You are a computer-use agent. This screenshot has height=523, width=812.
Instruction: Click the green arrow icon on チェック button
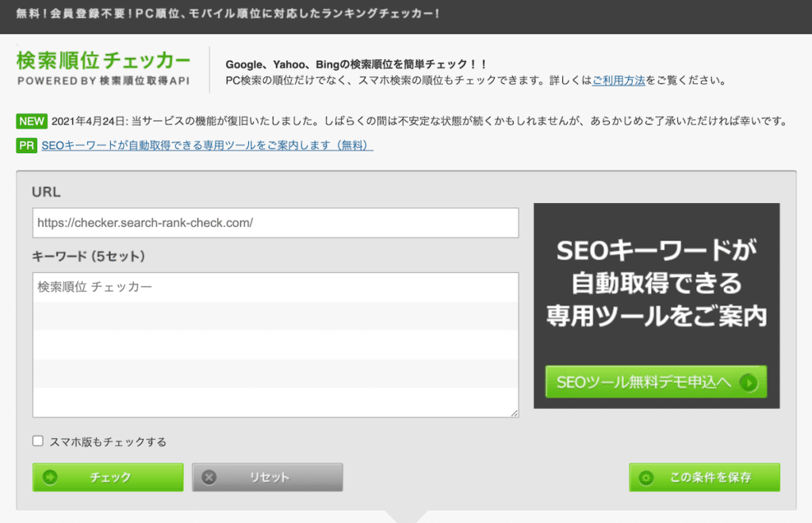(50, 477)
